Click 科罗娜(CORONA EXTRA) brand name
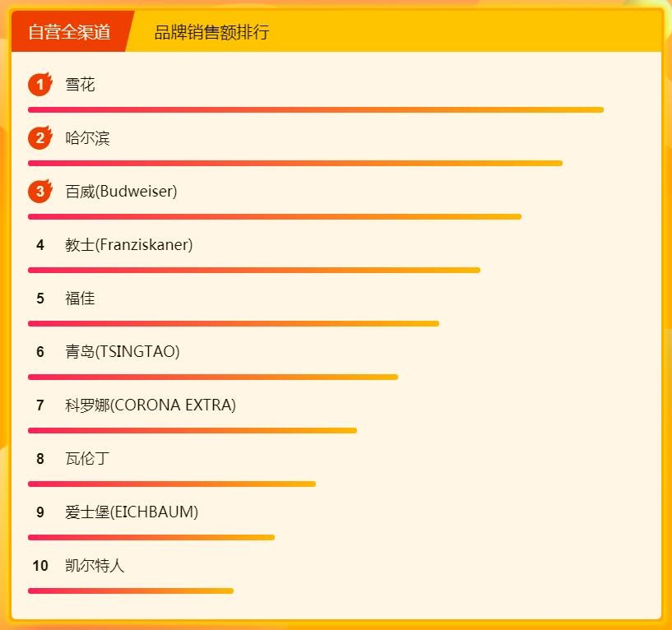This screenshot has width=672, height=630. click(151, 405)
